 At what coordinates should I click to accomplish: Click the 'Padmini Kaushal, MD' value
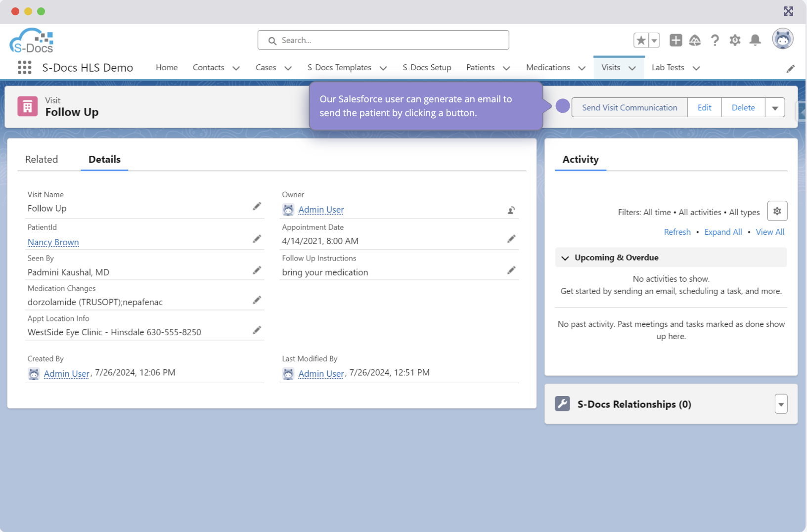click(68, 272)
